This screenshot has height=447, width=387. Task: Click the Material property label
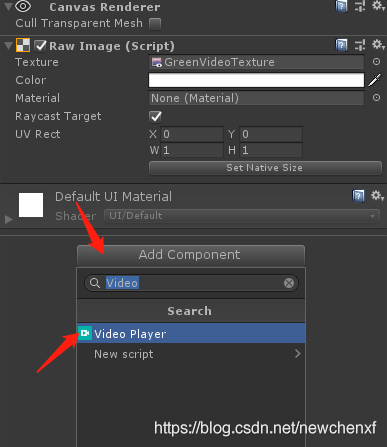[38, 98]
